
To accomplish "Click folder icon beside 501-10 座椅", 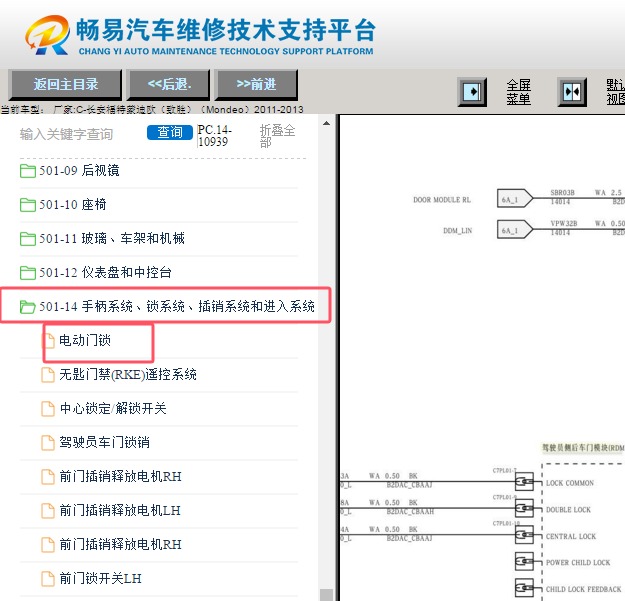I will click(28, 205).
